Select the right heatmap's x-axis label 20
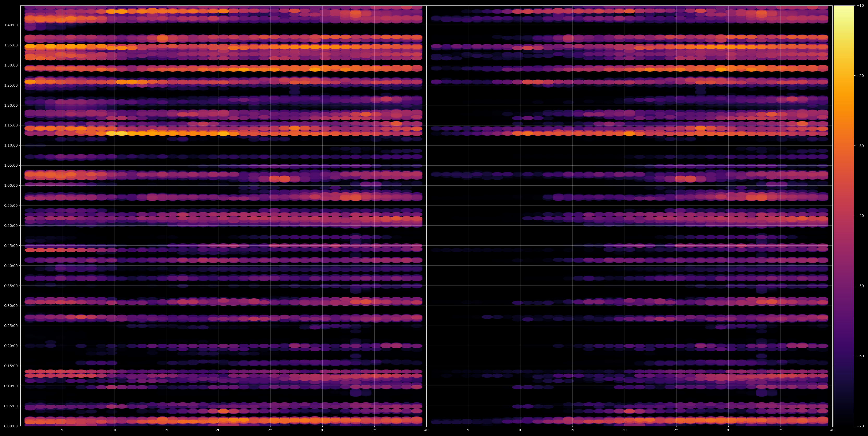 [x=624, y=430]
